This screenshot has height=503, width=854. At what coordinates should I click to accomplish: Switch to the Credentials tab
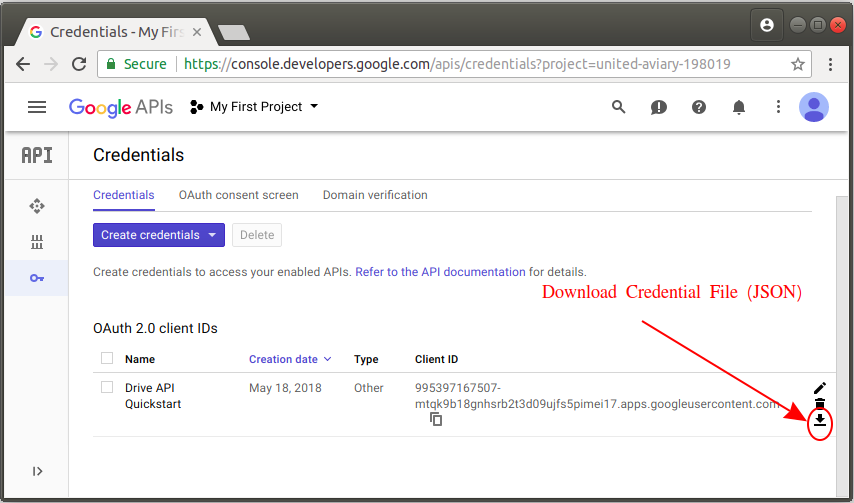click(x=124, y=195)
